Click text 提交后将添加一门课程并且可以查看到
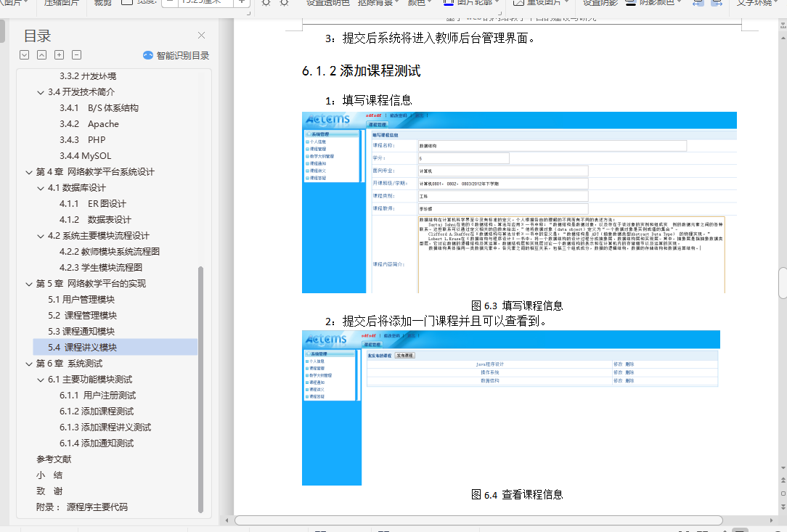The height and width of the screenshot is (532, 787). coord(444,322)
